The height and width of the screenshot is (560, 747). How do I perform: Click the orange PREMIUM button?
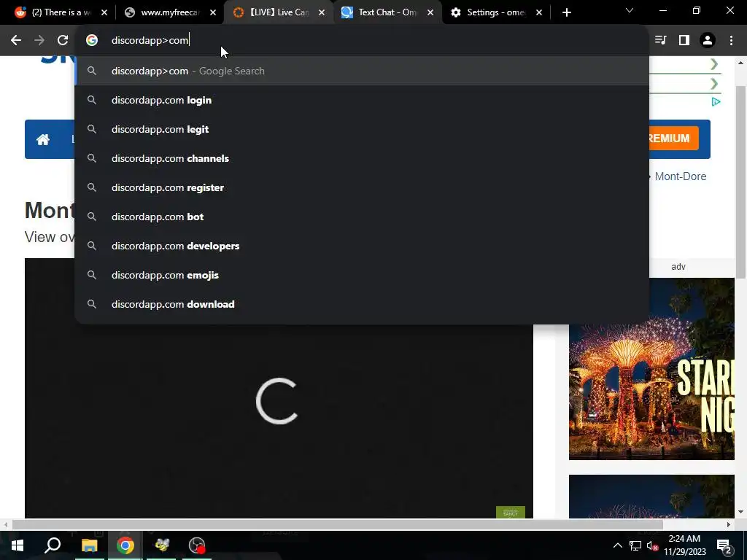pyautogui.click(x=673, y=138)
